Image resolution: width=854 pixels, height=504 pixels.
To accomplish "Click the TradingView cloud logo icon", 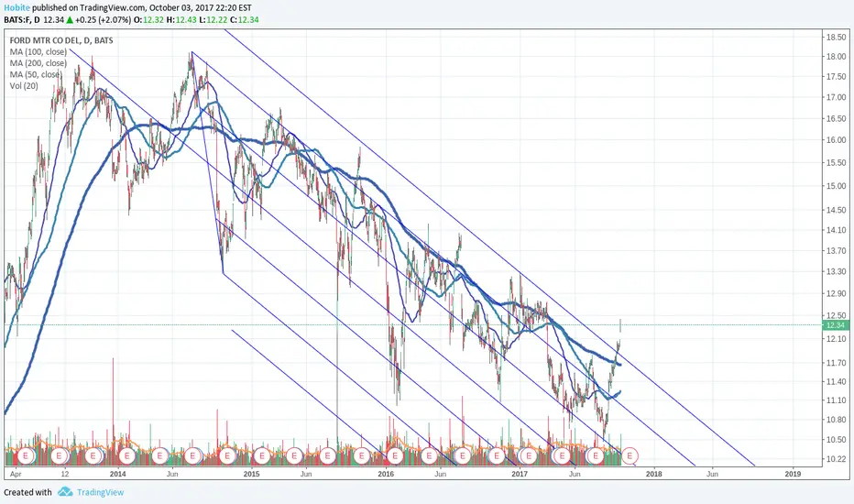I will click(65, 492).
